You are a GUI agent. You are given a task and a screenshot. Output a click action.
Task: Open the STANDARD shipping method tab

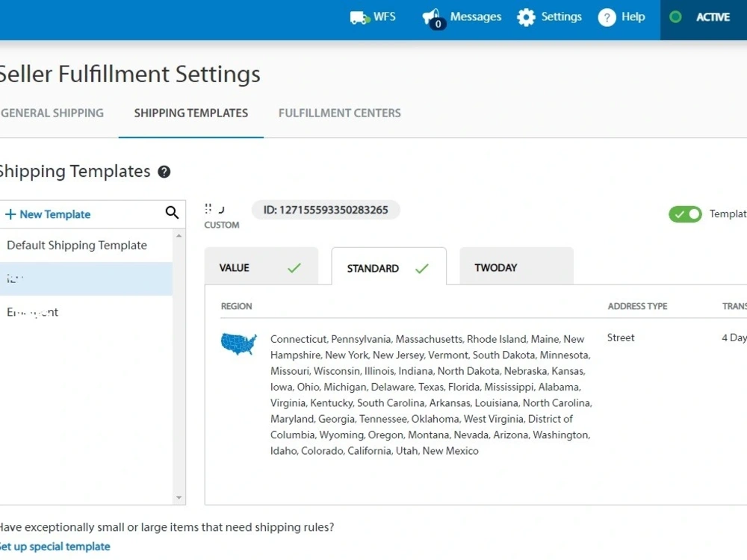click(x=388, y=267)
